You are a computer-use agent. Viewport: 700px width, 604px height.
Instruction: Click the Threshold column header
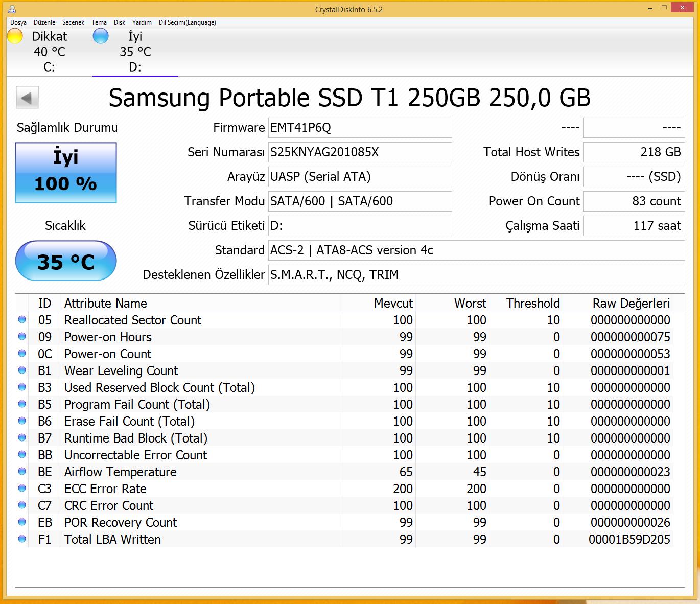point(526,303)
